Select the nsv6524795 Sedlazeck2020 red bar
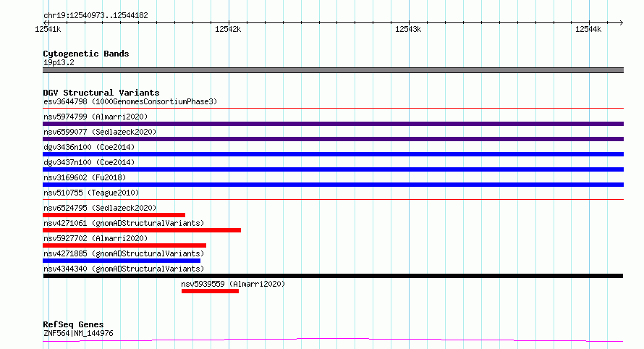This screenshot has width=644, height=349. click(114, 215)
